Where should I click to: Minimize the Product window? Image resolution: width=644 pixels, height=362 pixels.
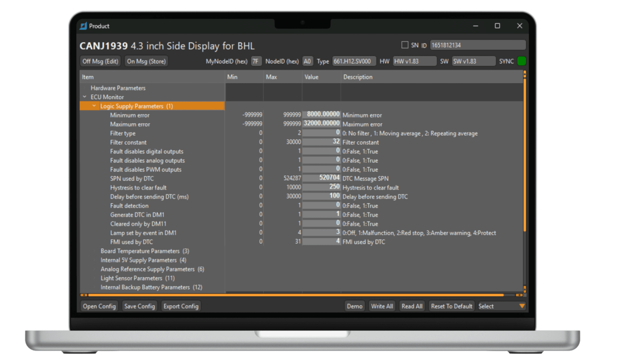click(x=475, y=26)
